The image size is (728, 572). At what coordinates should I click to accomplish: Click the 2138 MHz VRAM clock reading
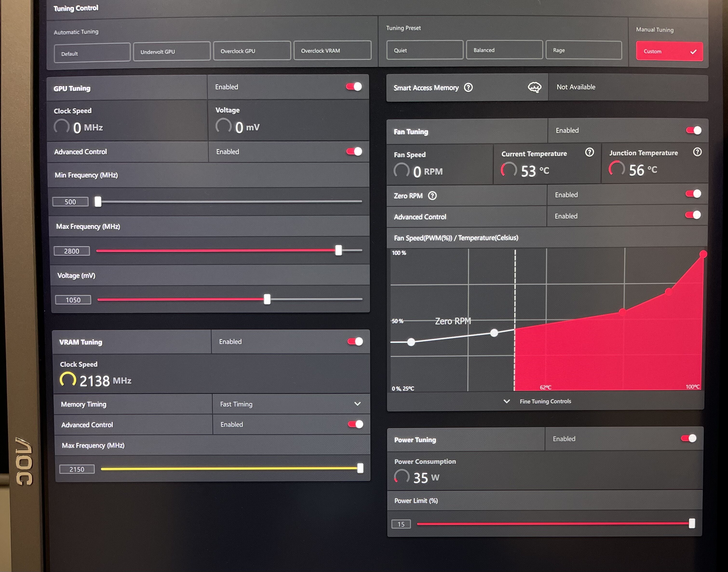(105, 381)
